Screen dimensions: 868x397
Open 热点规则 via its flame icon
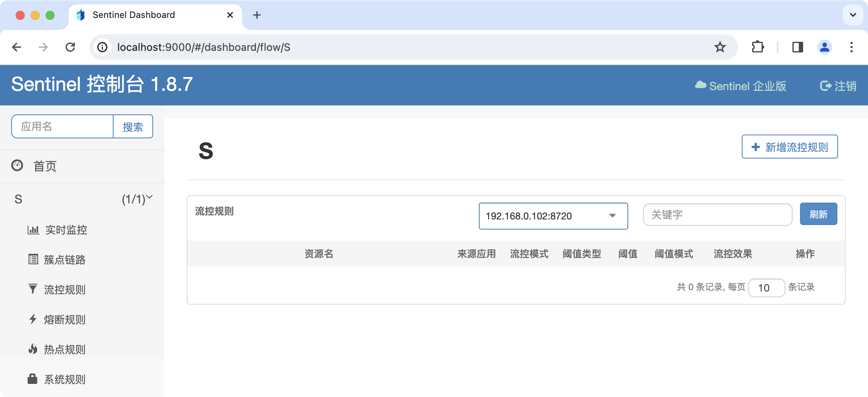click(x=33, y=349)
